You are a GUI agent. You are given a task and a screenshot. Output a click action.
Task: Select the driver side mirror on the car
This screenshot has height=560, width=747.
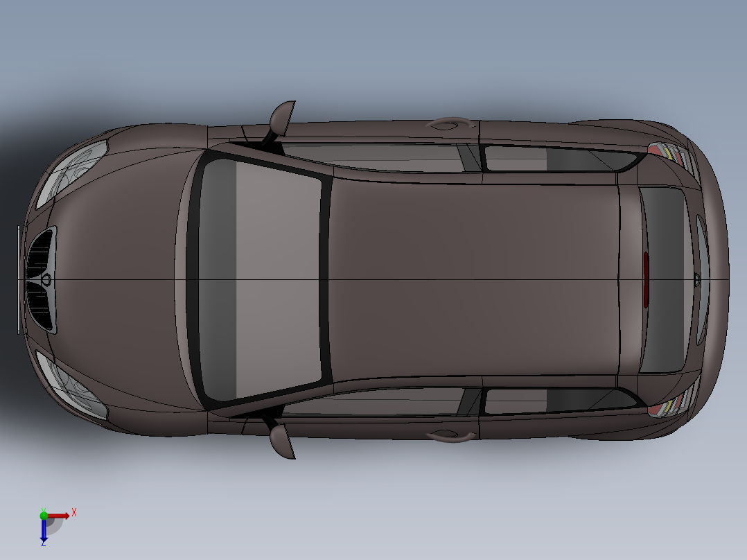(x=283, y=118)
